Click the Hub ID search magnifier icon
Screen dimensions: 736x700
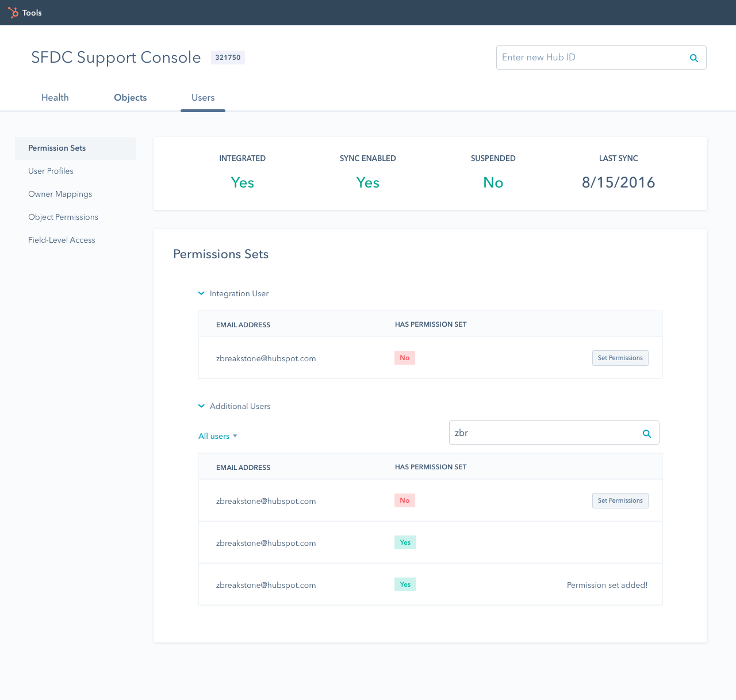(x=694, y=58)
